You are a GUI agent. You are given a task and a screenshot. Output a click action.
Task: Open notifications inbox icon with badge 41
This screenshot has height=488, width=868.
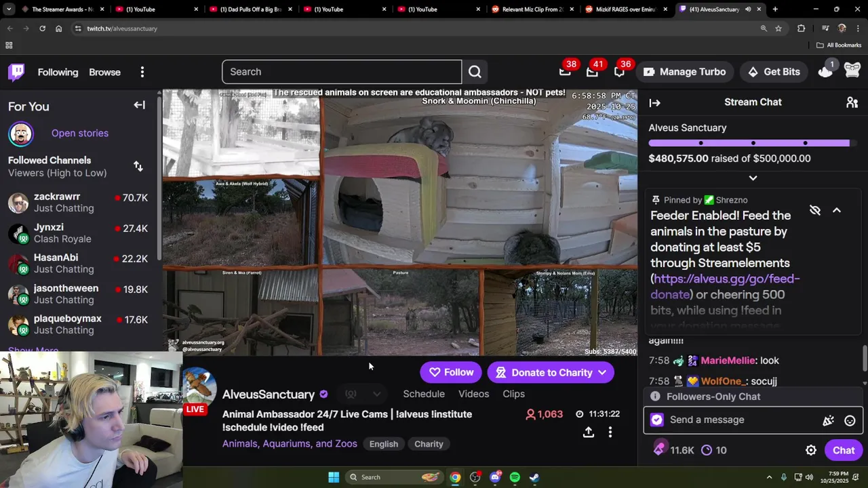click(x=592, y=72)
